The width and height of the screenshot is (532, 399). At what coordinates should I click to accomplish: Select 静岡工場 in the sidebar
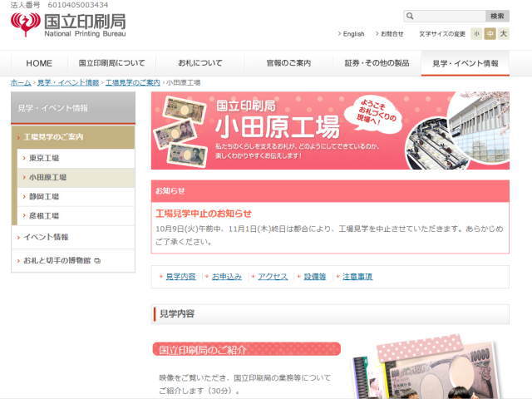(76, 196)
